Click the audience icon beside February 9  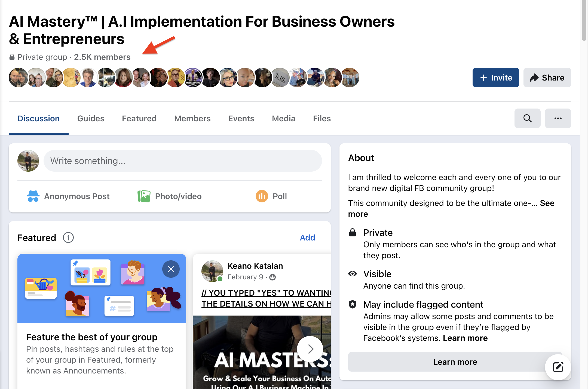[x=272, y=277]
